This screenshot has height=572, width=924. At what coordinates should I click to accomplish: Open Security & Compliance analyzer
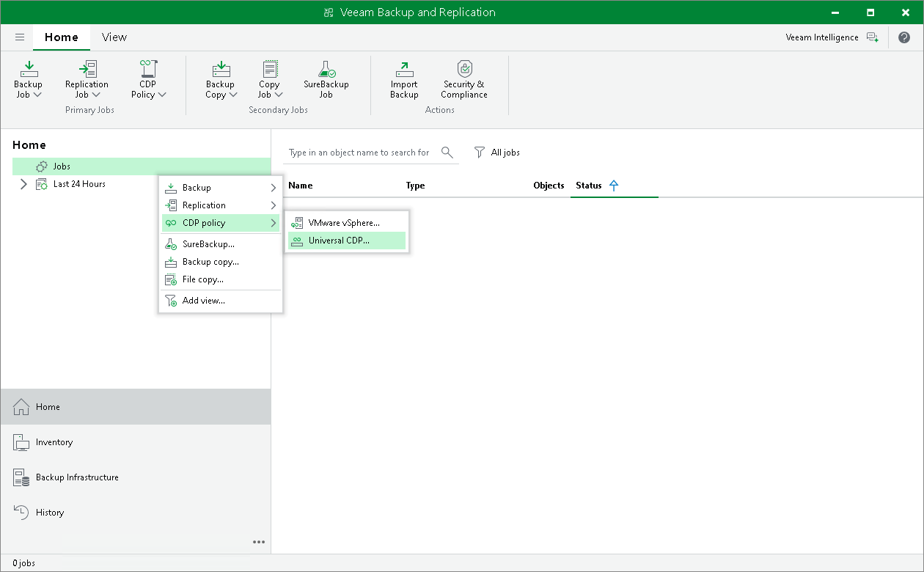[x=463, y=70]
